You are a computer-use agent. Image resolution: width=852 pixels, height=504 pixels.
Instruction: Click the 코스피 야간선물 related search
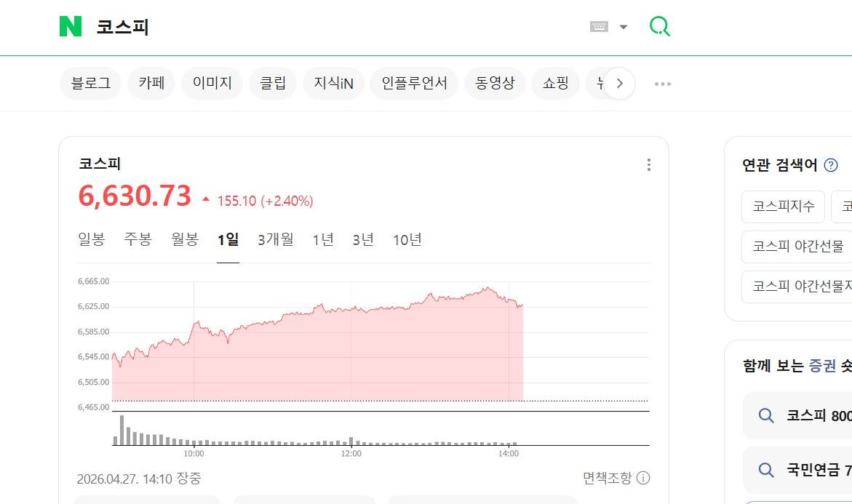pyautogui.click(x=797, y=247)
